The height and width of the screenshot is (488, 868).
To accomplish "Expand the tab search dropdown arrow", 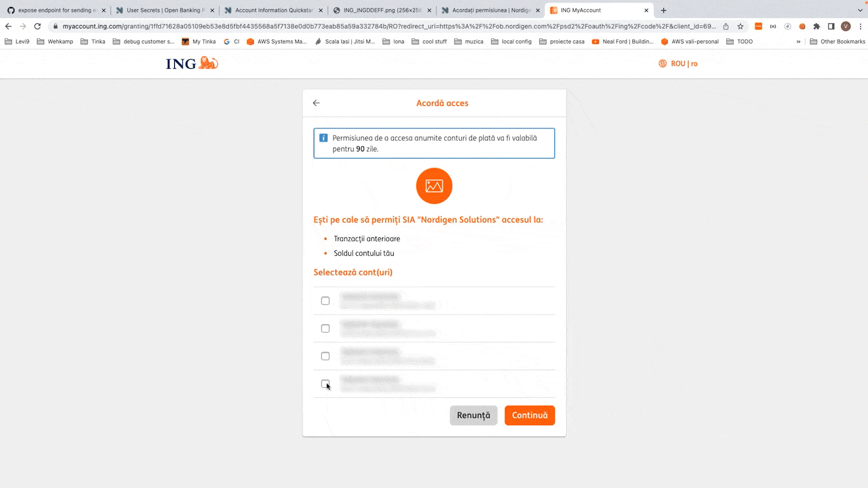I will click(x=860, y=10).
